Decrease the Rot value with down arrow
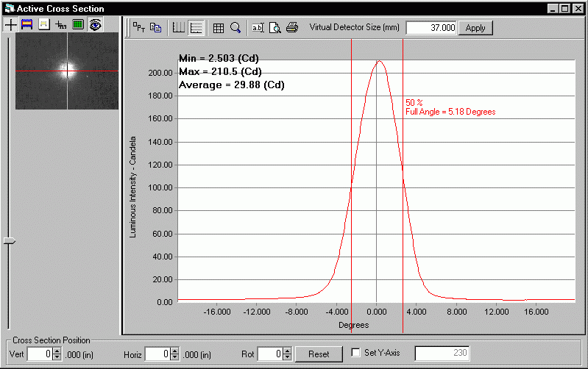Screen dimensions: 588x369 point(287,357)
